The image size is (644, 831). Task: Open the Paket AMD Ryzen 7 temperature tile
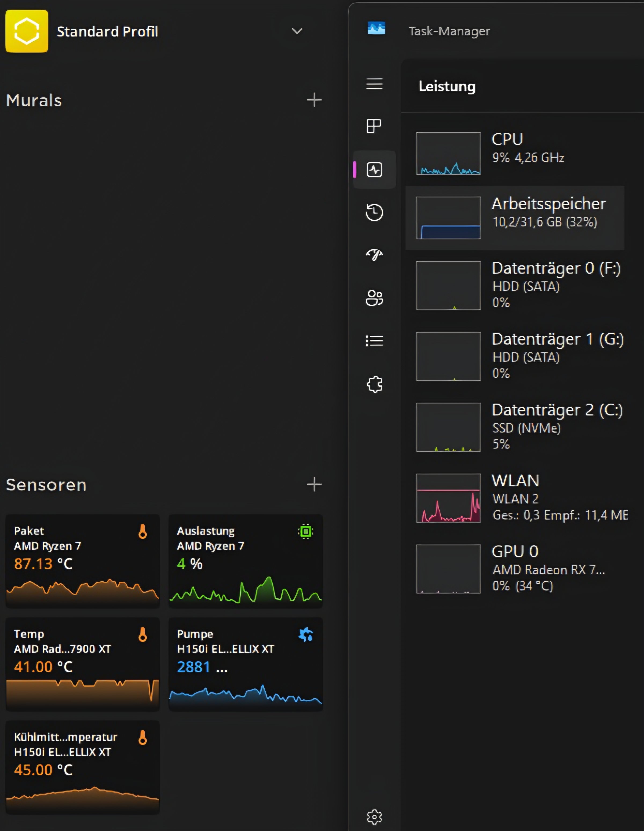83,560
